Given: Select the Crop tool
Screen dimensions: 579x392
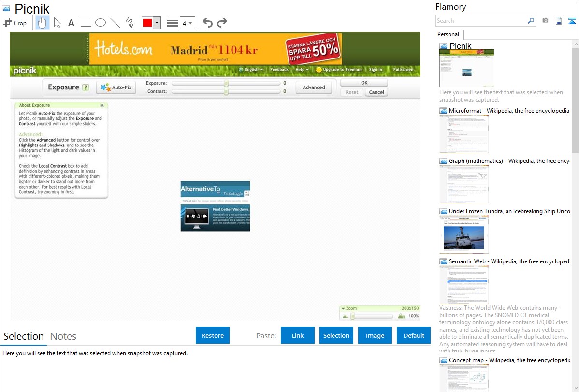Looking at the screenshot, I should tap(15, 23).
